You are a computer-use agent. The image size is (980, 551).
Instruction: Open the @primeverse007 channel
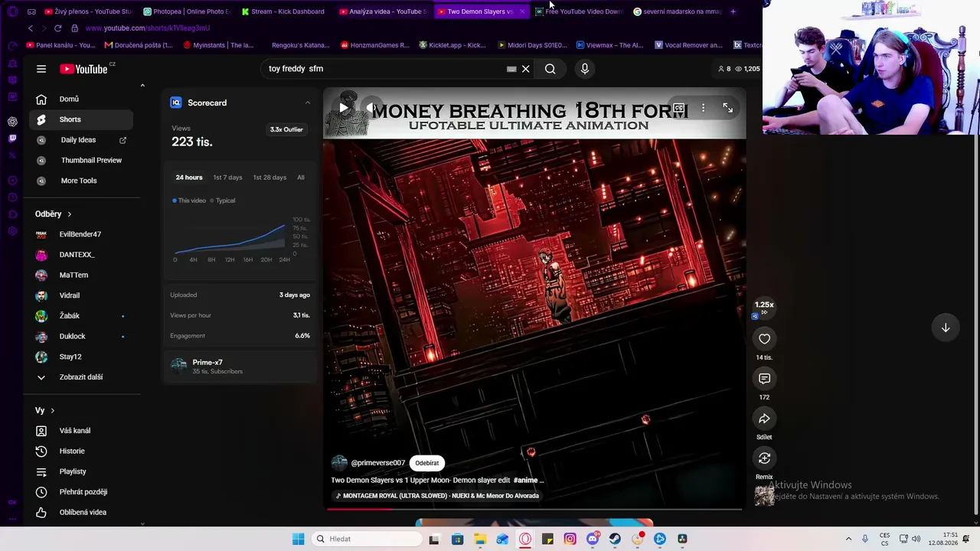point(378,463)
